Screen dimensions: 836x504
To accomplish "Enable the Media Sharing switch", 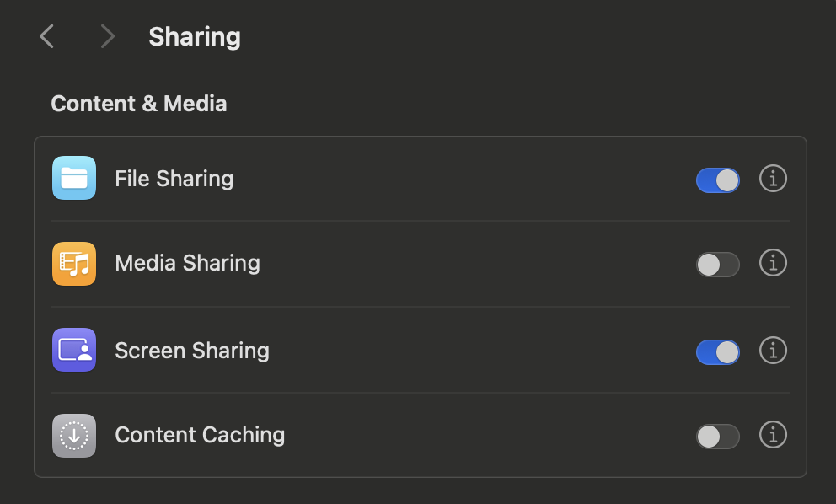I will tap(718, 265).
